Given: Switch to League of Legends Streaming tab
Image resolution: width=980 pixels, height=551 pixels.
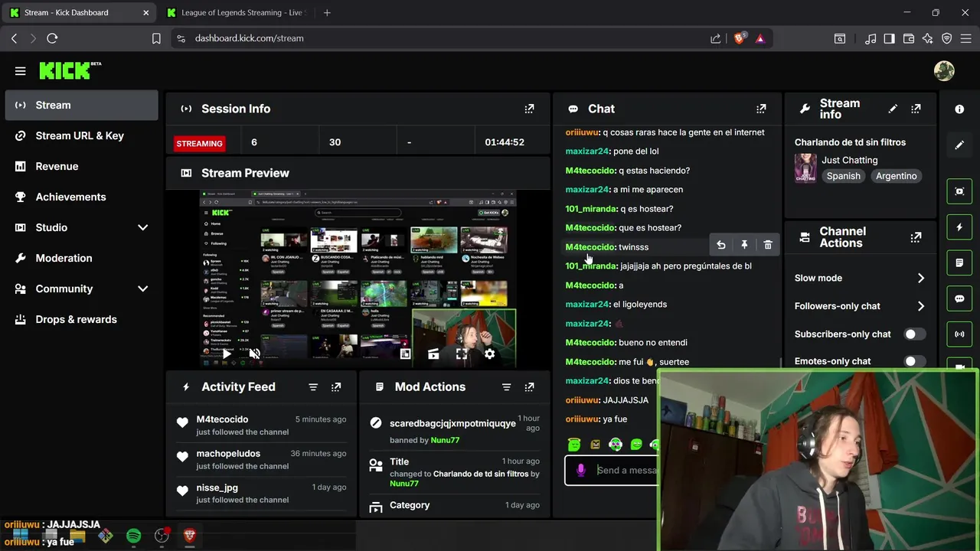Looking at the screenshot, I should (x=236, y=12).
